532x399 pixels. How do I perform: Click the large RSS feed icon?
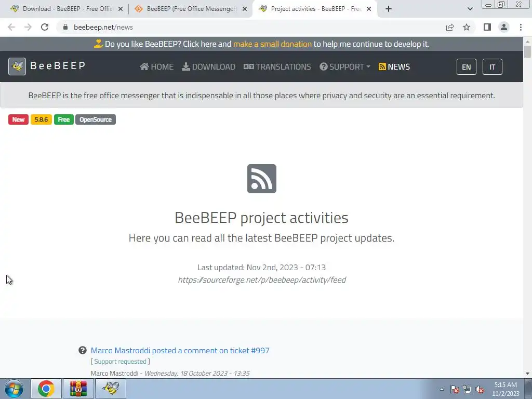262,179
